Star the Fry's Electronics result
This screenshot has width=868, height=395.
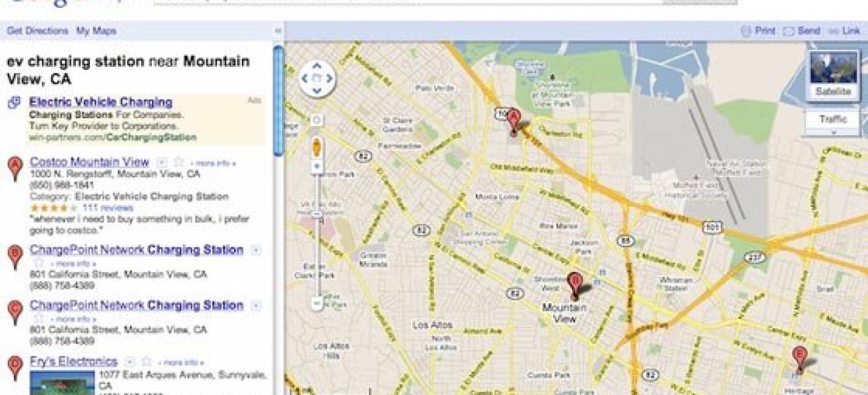146,362
